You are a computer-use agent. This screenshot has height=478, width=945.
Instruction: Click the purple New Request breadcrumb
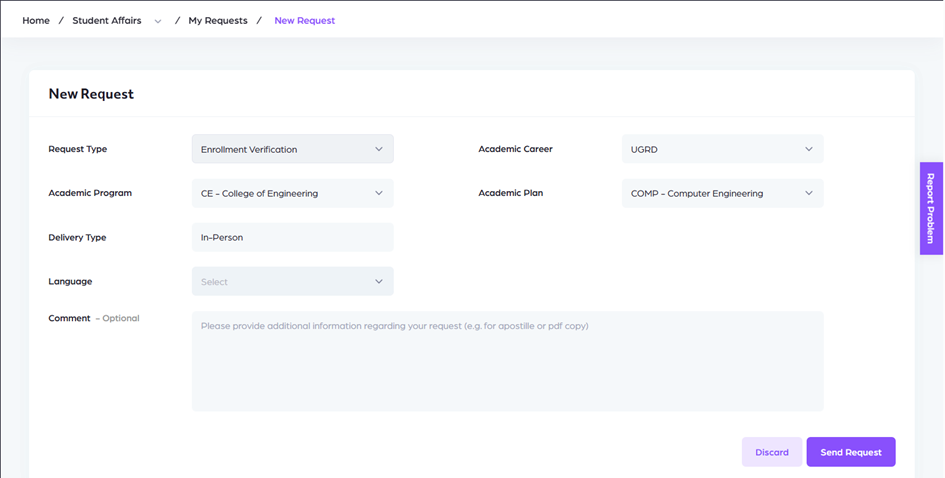click(x=305, y=20)
